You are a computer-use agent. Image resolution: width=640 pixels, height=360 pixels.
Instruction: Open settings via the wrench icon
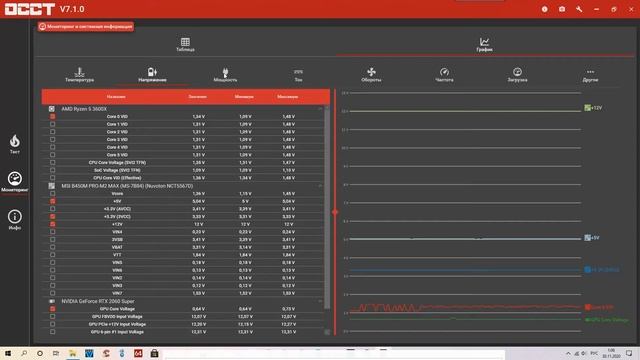pyautogui.click(x=579, y=9)
